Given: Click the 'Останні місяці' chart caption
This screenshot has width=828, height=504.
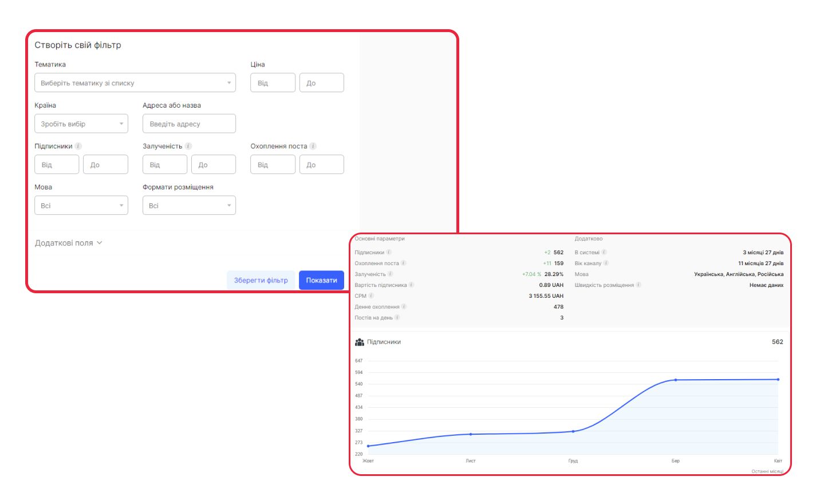Looking at the screenshot, I should [767, 471].
